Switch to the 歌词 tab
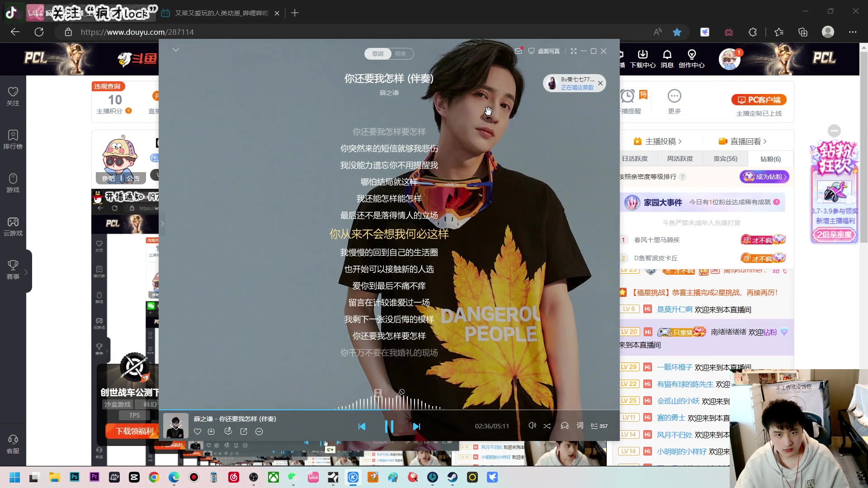This screenshot has height=488, width=868. tap(378, 54)
